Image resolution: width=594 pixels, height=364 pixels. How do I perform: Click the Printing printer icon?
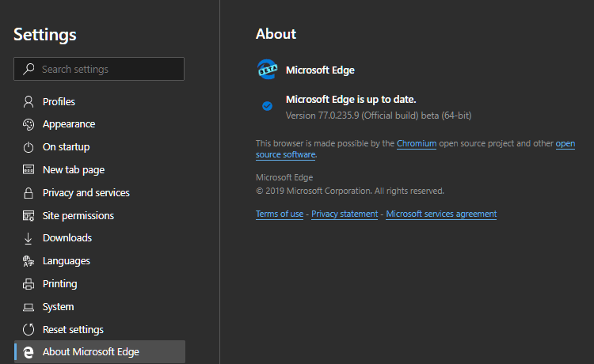coord(29,284)
